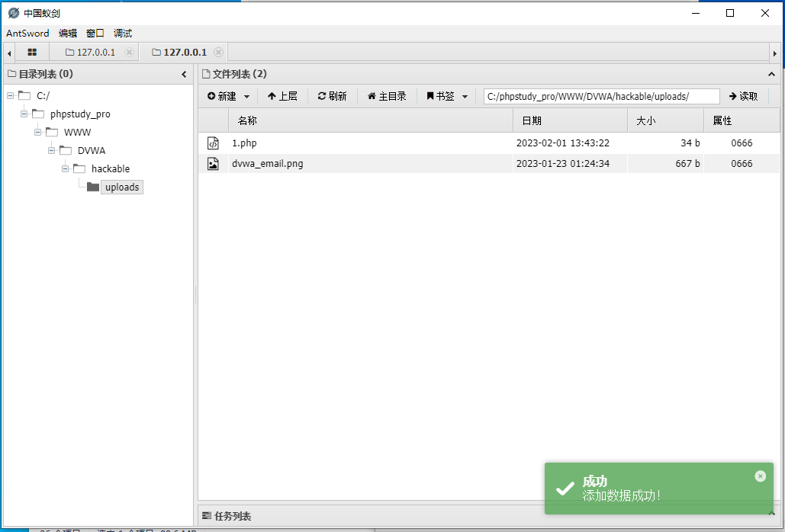The height and width of the screenshot is (532, 785).
Task: Open the 编辑 menu
Action: 68,33
